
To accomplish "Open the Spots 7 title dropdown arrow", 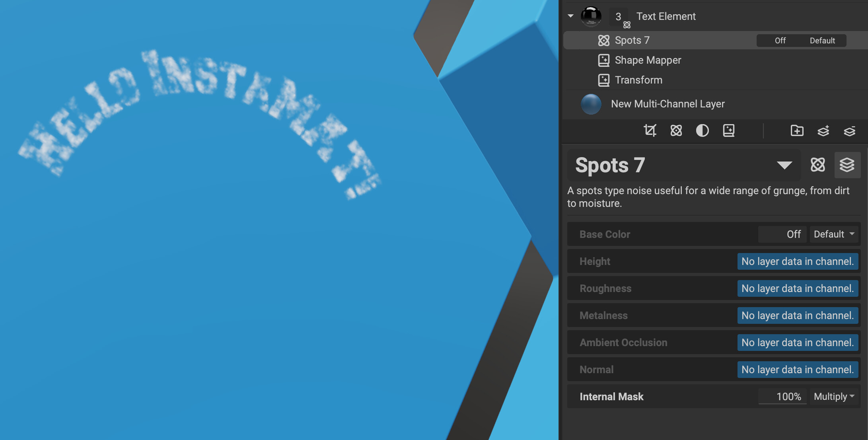I will (x=784, y=165).
